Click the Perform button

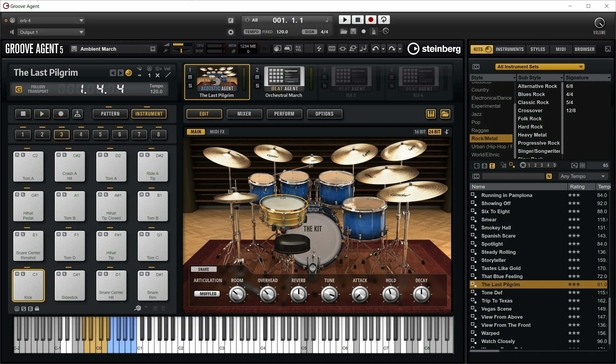[284, 114]
